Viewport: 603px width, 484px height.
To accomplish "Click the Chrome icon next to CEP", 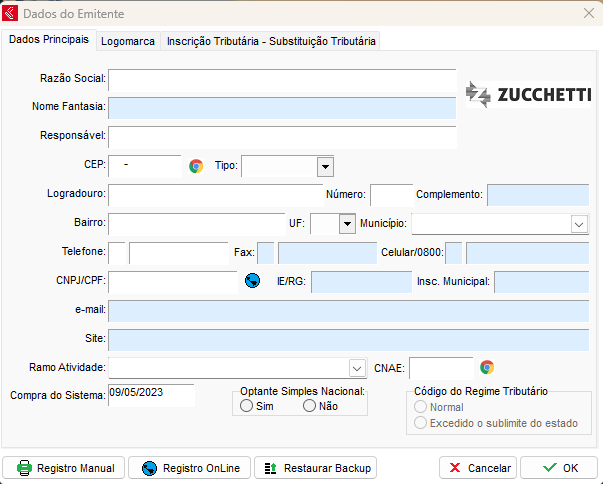I will pos(196,166).
